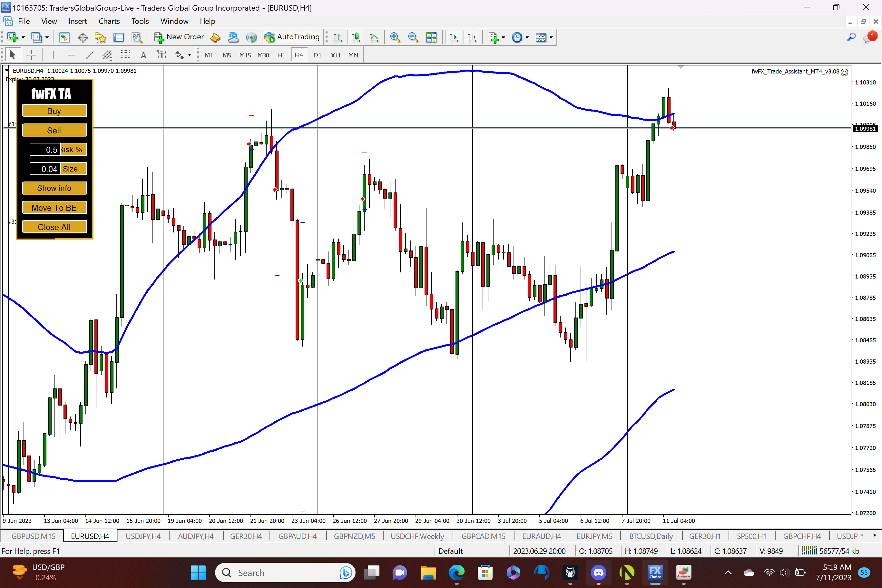The height and width of the screenshot is (588, 882).
Task: Click the Crosshair cursor tool
Action: point(31,55)
